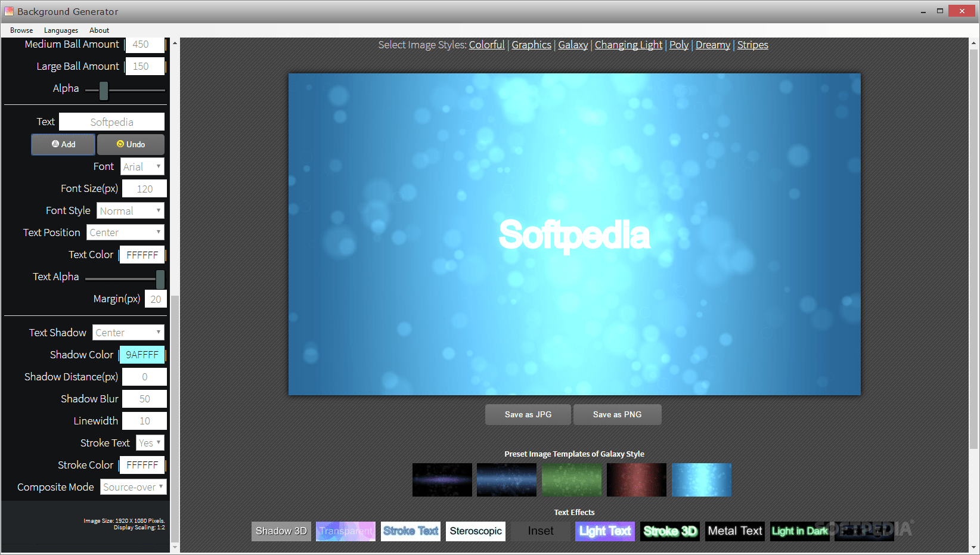The height and width of the screenshot is (555, 980).
Task: Click the left panel scroll-up arrow
Action: [175, 43]
